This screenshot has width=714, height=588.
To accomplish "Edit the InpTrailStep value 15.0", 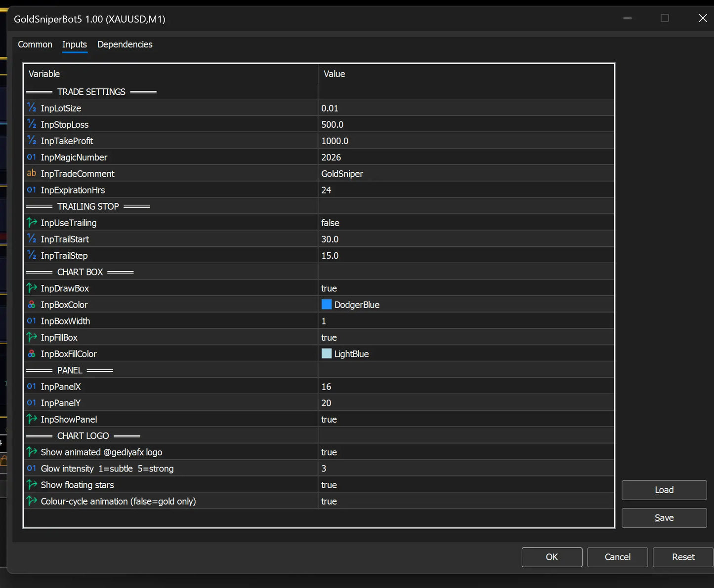I will 466,255.
